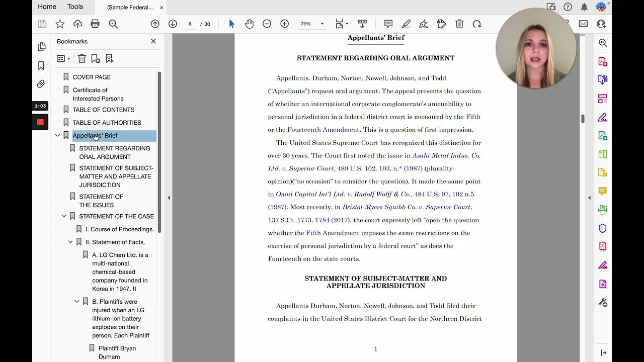Select the Appellants' Brief bookmark
The width and height of the screenshot is (644, 362).
coord(95,135)
